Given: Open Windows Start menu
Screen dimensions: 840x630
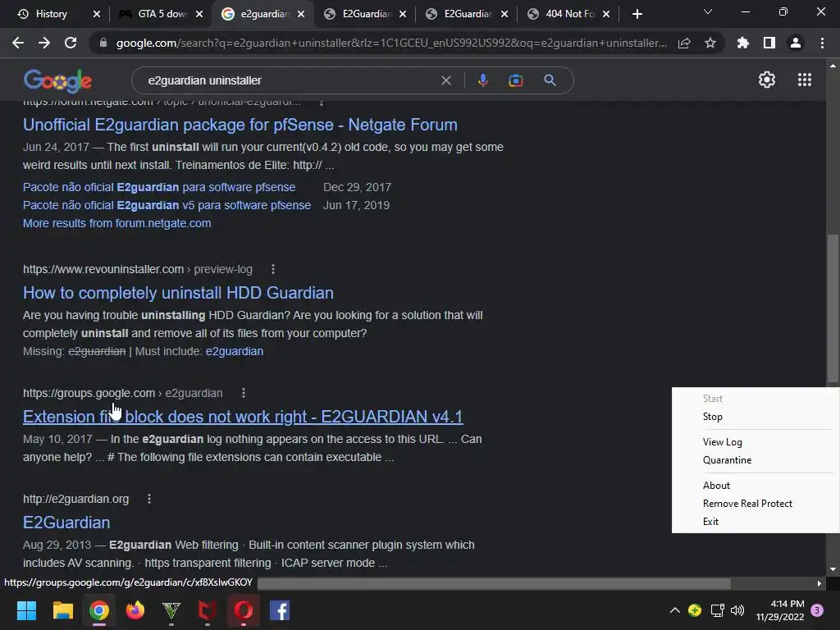Looking at the screenshot, I should coord(26,610).
